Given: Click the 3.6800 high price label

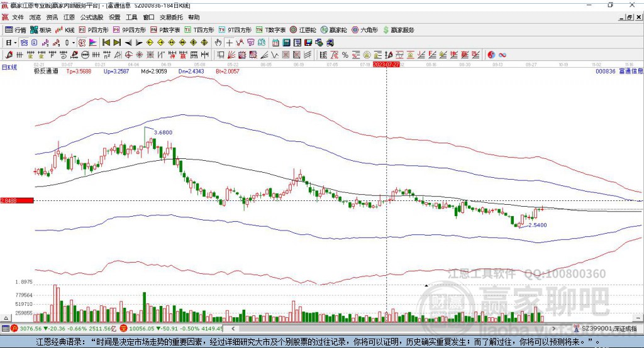Looking at the screenshot, I should 163,132.
